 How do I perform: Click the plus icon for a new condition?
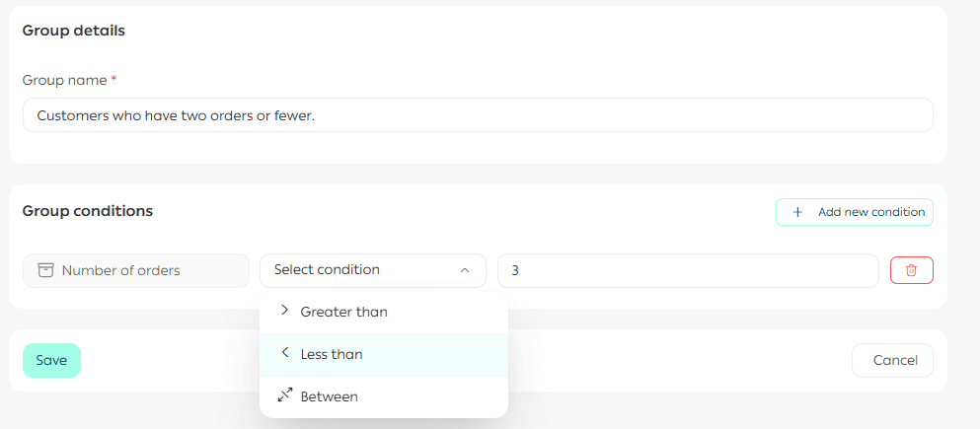click(797, 212)
